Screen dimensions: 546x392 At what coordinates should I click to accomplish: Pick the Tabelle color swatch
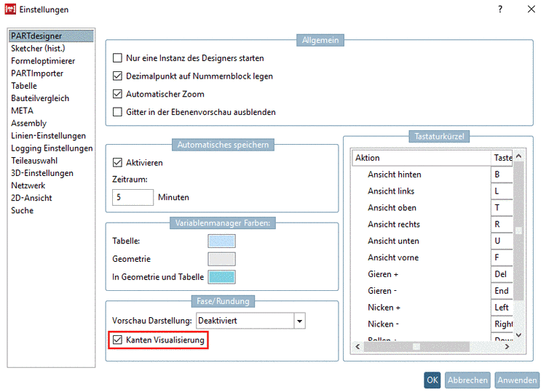(221, 241)
